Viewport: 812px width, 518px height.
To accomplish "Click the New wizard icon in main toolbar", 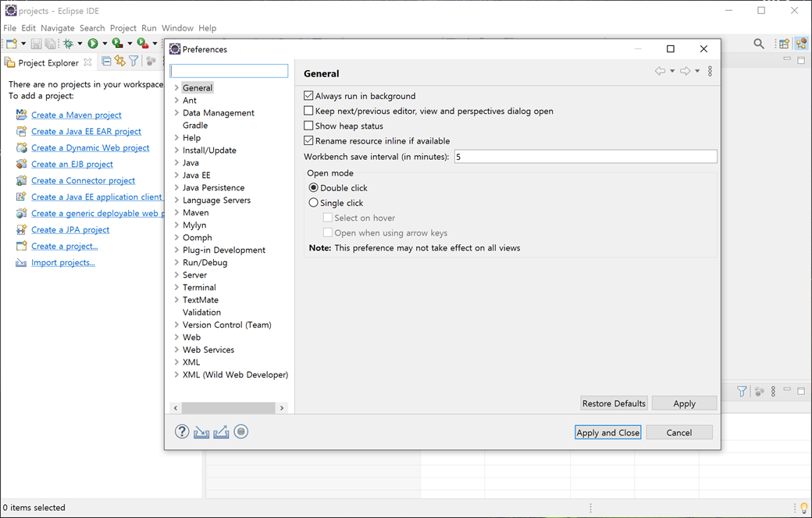I will (x=12, y=44).
